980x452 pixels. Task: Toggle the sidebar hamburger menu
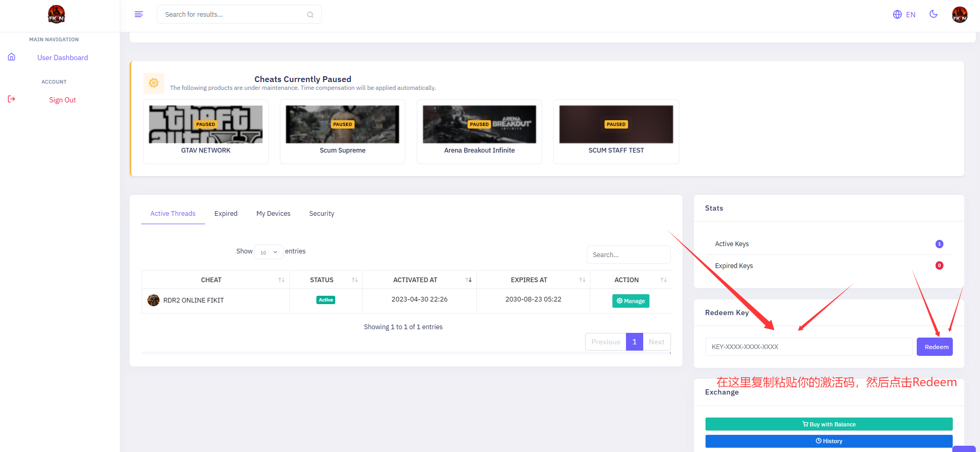pyautogui.click(x=139, y=14)
